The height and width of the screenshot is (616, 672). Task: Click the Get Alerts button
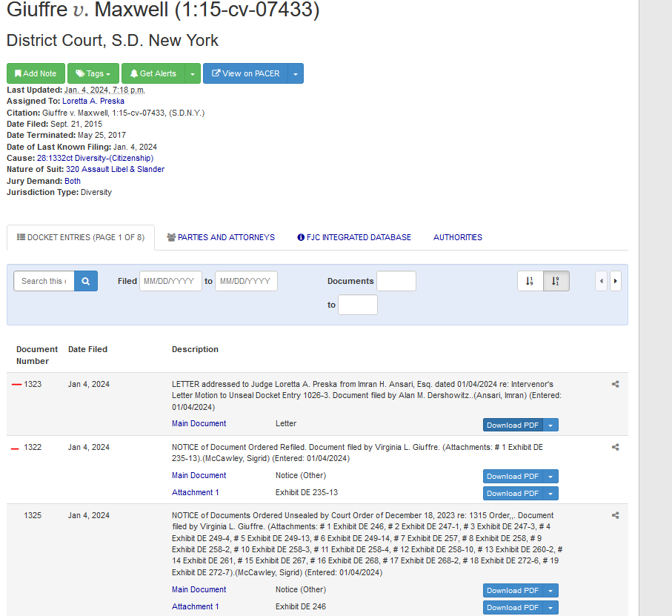(153, 73)
